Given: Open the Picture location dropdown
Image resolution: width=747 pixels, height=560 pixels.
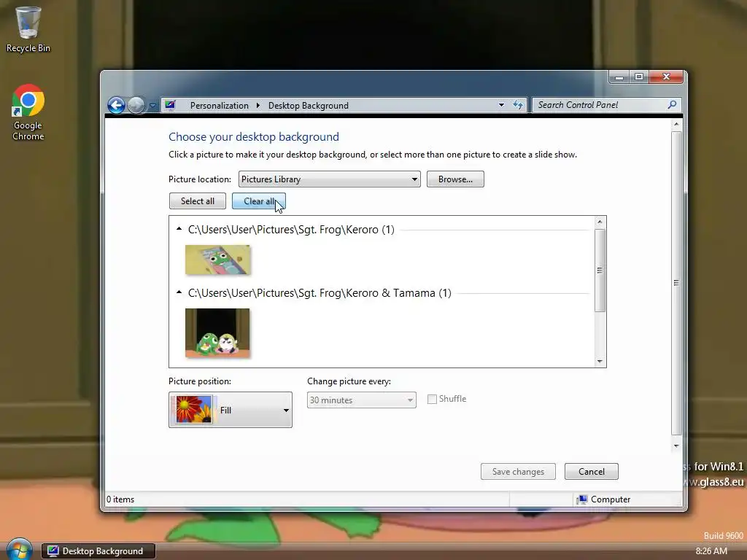Looking at the screenshot, I should [x=329, y=179].
